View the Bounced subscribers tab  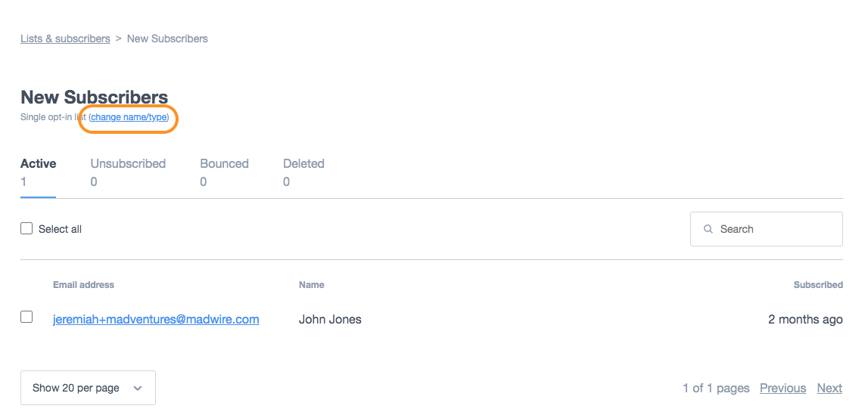coord(224,172)
